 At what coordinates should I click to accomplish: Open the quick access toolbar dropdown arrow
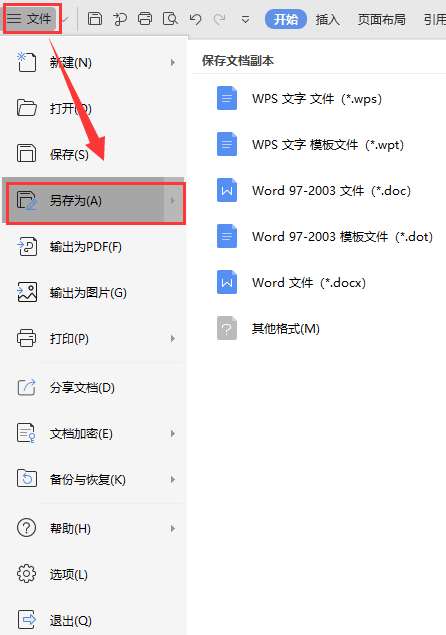[245, 19]
